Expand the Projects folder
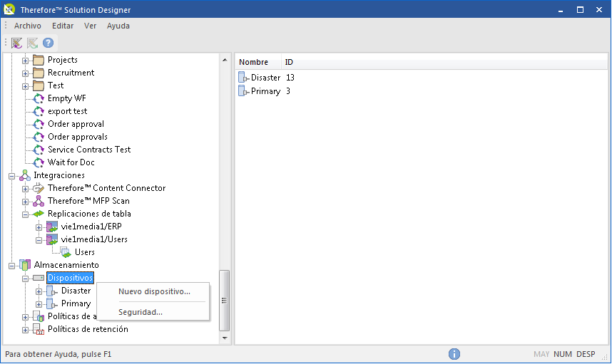The width and height of the screenshot is (612, 364). [26, 61]
